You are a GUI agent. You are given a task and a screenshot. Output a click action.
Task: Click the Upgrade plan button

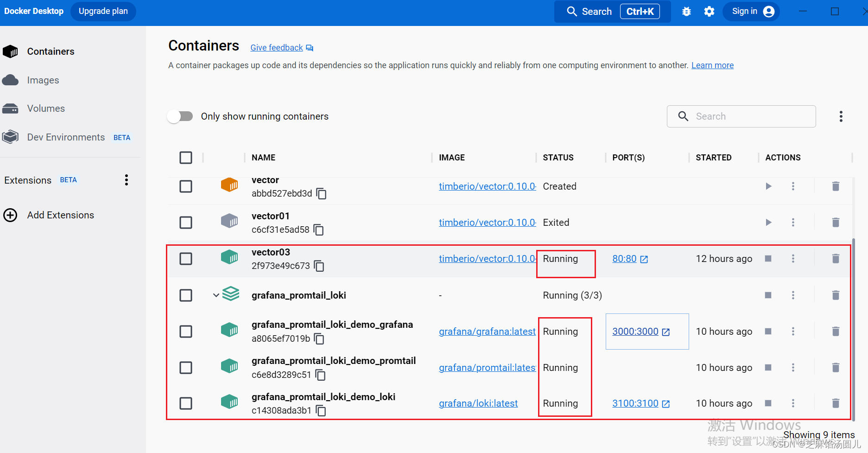(x=103, y=11)
